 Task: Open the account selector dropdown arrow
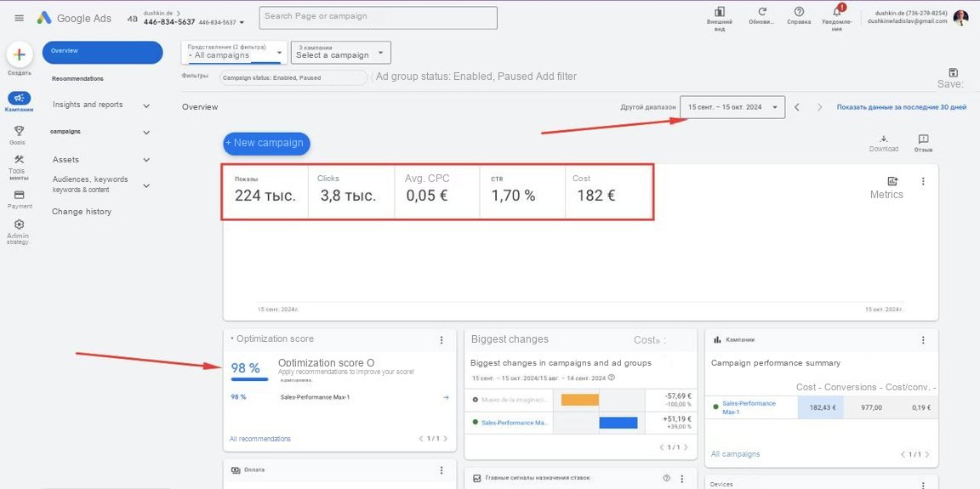pyautogui.click(x=242, y=22)
